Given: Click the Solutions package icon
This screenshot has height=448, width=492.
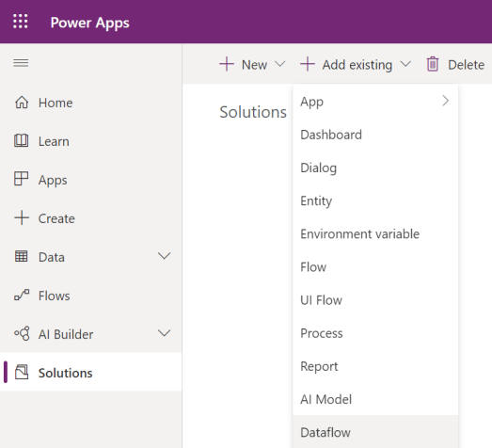Looking at the screenshot, I should tap(22, 372).
